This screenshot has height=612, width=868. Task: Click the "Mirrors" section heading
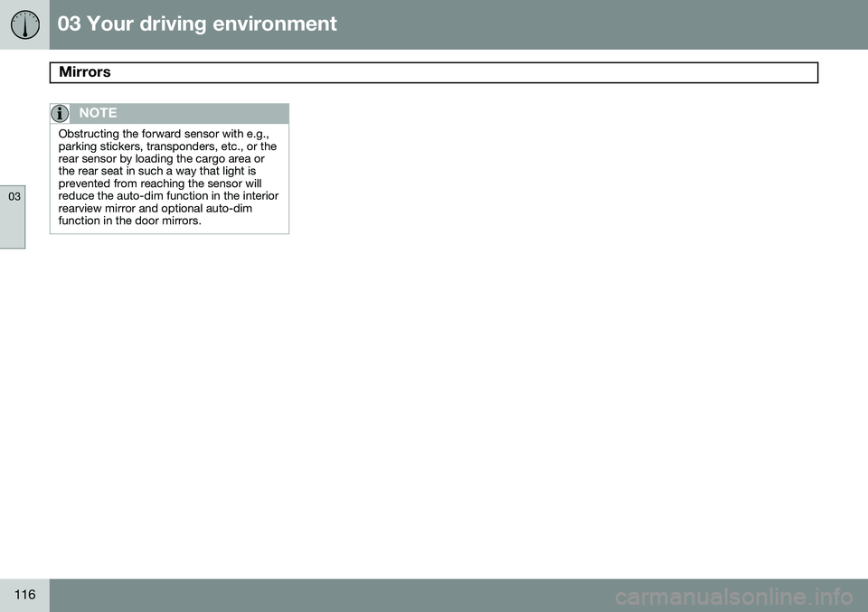(x=85, y=72)
